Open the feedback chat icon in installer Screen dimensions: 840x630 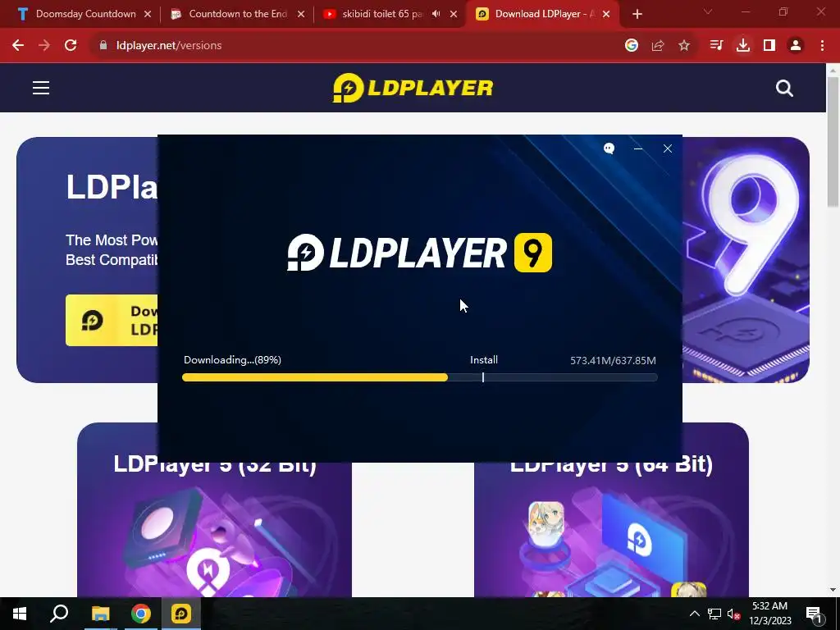tap(609, 148)
